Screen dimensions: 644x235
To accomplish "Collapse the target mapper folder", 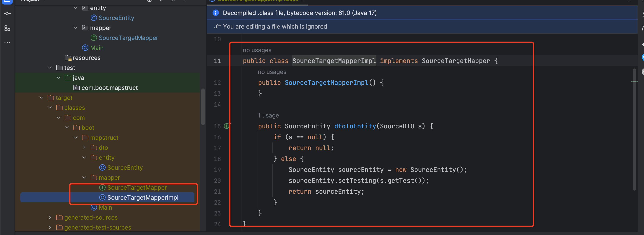I will click(84, 177).
